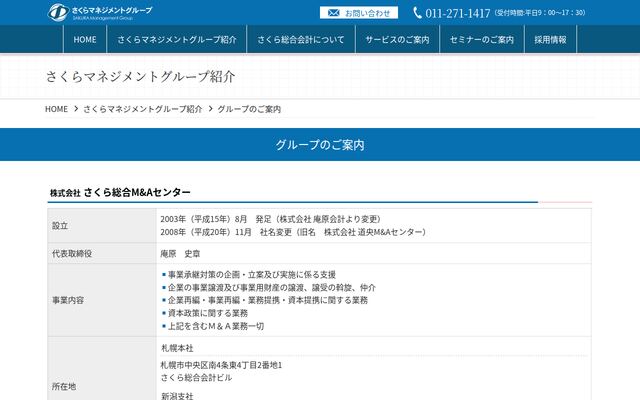Image resolution: width=640 pixels, height=400 pixels.
Task: Open 採用情報 nav menu
Action: coord(550,40)
